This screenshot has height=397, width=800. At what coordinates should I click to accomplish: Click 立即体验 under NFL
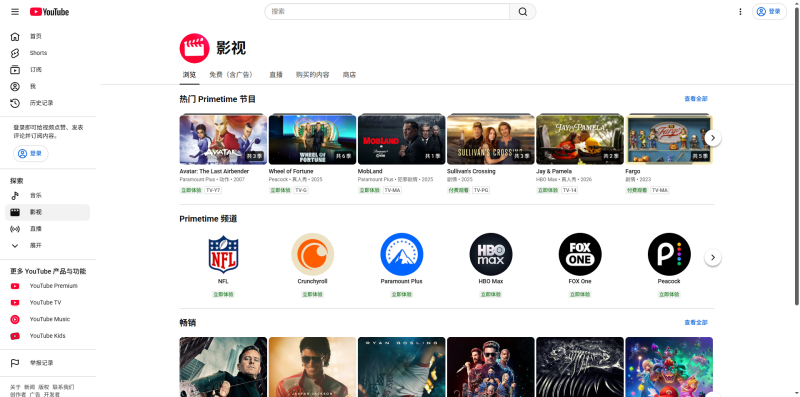tap(223, 294)
